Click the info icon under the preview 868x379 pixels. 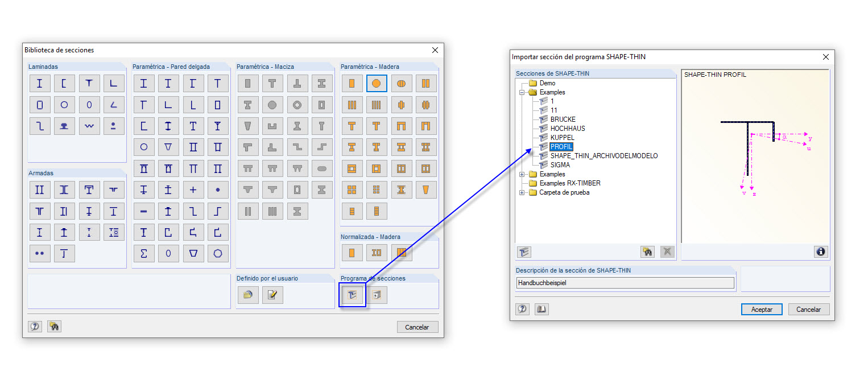coord(821,252)
